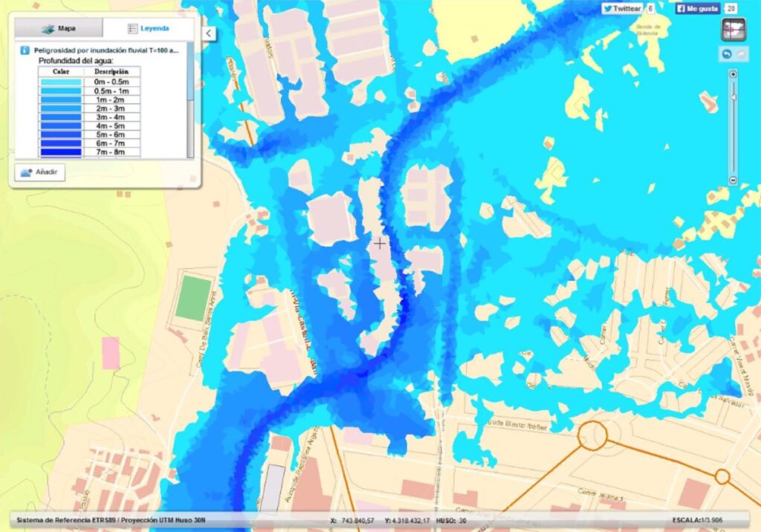Click the undo previous view arrow
Image resolution: width=761 pixels, height=532 pixels.
726,54
